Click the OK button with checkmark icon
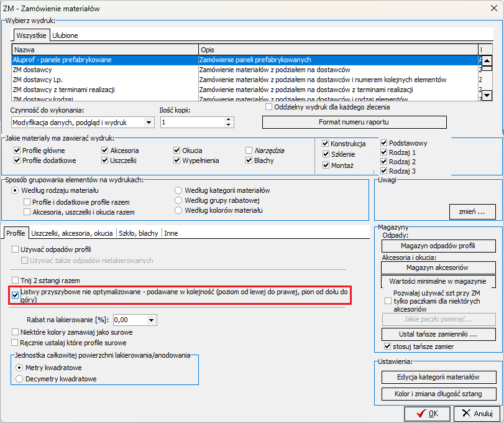Screen dimensions: 504x423 pyautogui.click(x=426, y=414)
